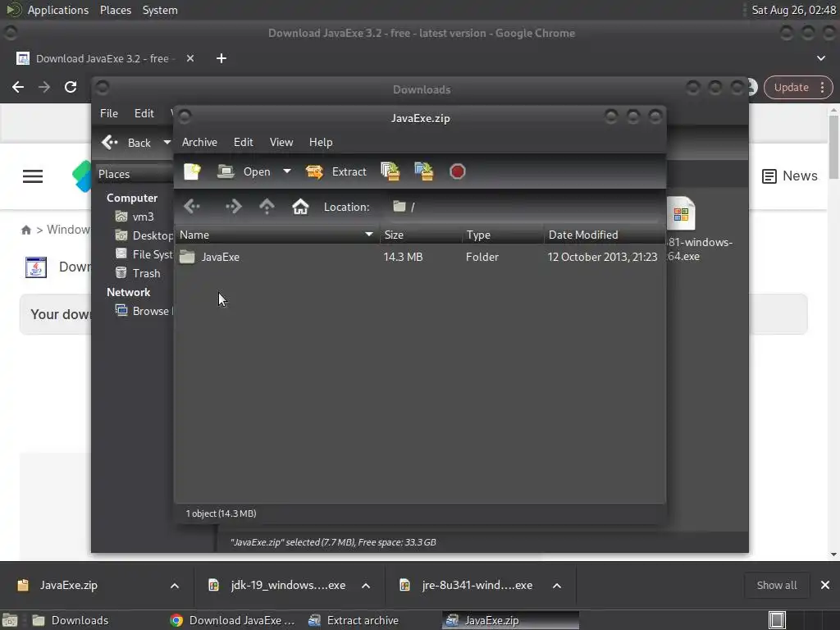Open JavaExe.zip from the downloads bar
840x630 pixels.
[x=68, y=585]
